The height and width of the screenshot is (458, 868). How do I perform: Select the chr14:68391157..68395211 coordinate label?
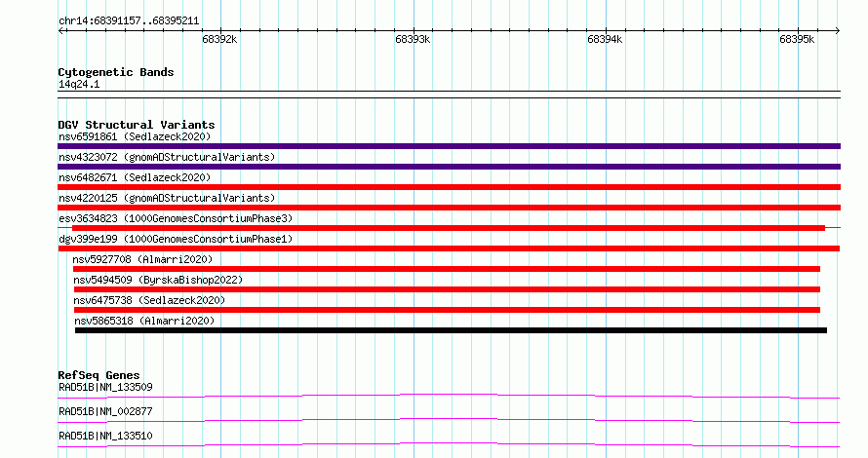click(129, 21)
